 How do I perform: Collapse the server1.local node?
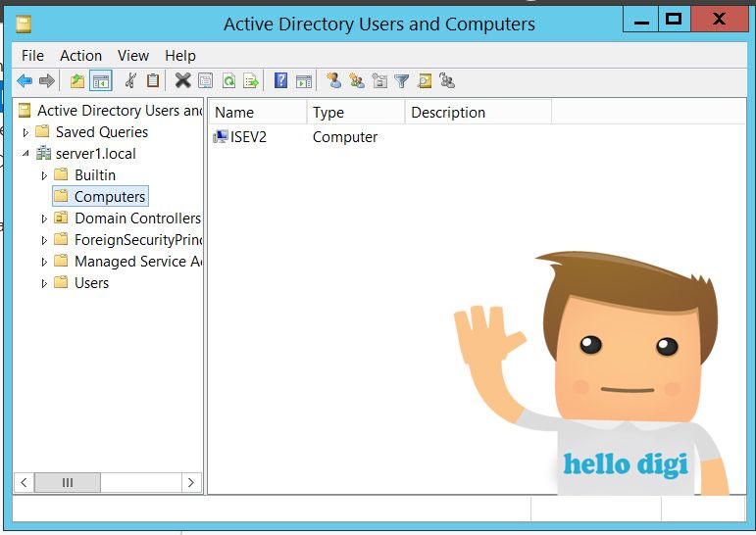(x=25, y=154)
